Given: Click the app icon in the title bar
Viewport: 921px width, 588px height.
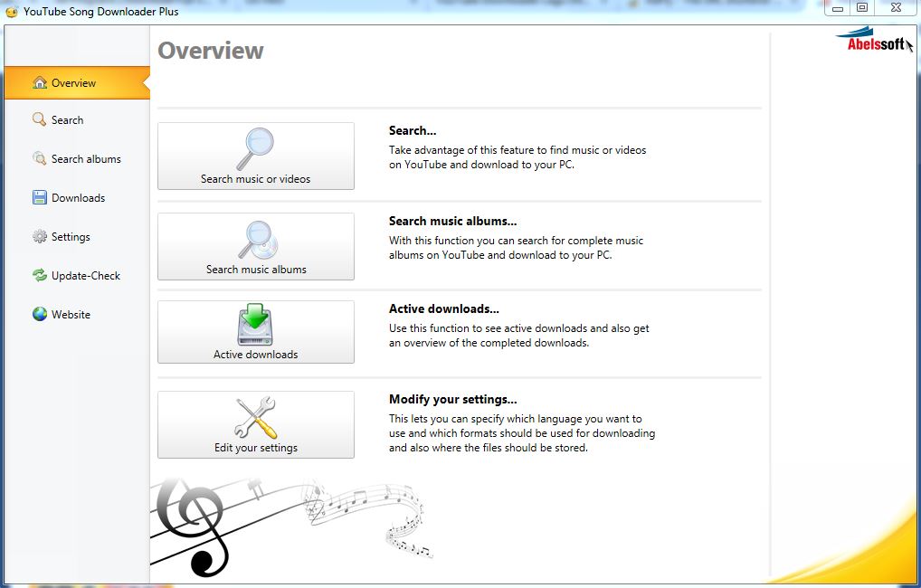Looking at the screenshot, I should 11,11.
